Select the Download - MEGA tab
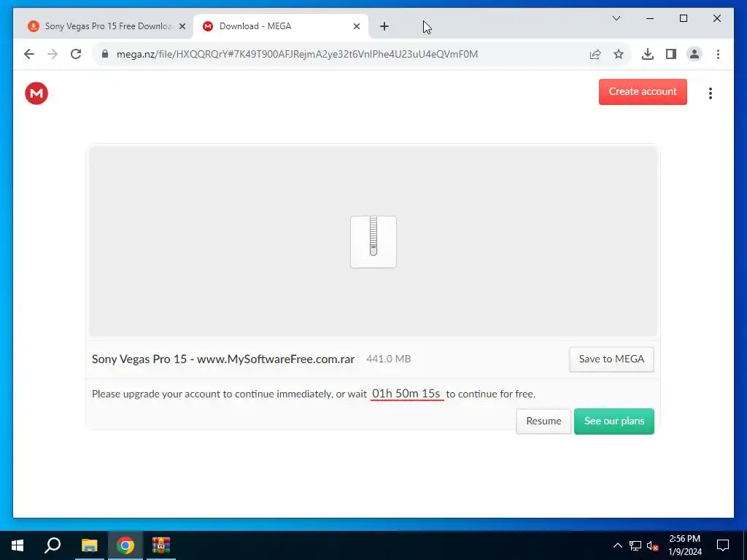Viewport: 747px width, 560px height. pyautogui.click(x=281, y=26)
